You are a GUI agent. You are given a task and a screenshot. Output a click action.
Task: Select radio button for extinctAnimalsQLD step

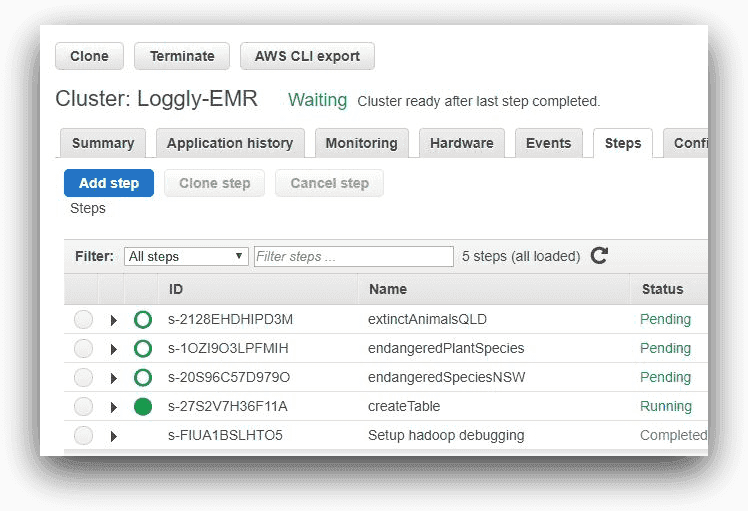84,320
